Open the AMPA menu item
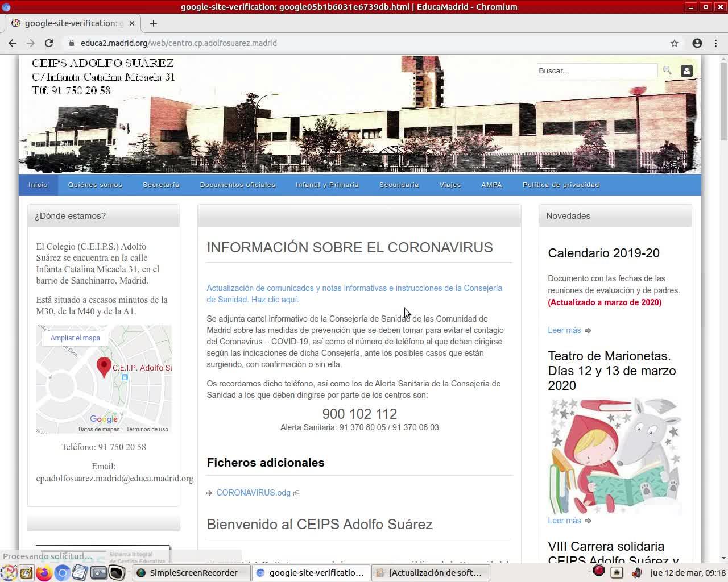This screenshot has width=728, height=582. coord(491,185)
